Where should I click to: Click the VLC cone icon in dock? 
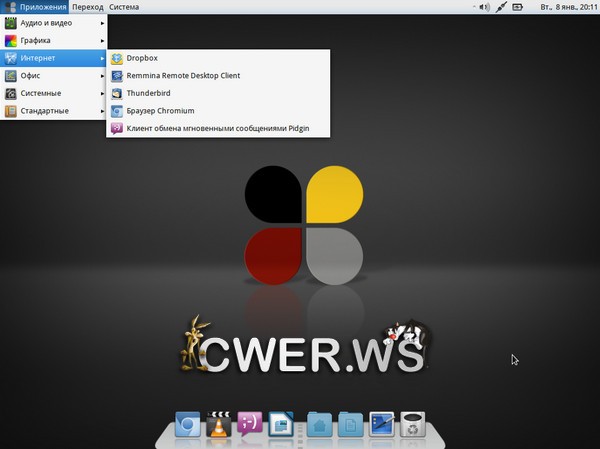coord(217,426)
